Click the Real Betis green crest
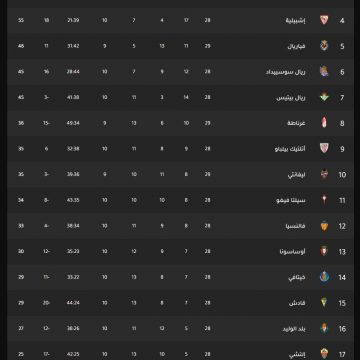Viewport: 360px width, 360px height. click(324, 97)
